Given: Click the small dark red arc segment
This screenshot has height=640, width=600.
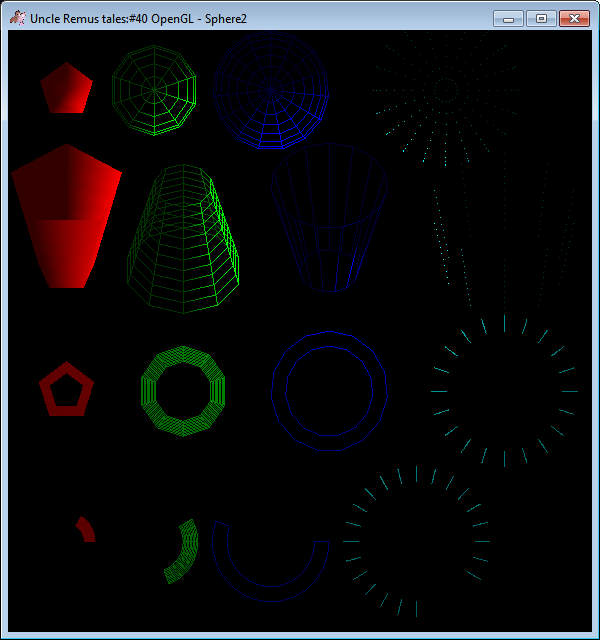Looking at the screenshot, I should [86, 529].
